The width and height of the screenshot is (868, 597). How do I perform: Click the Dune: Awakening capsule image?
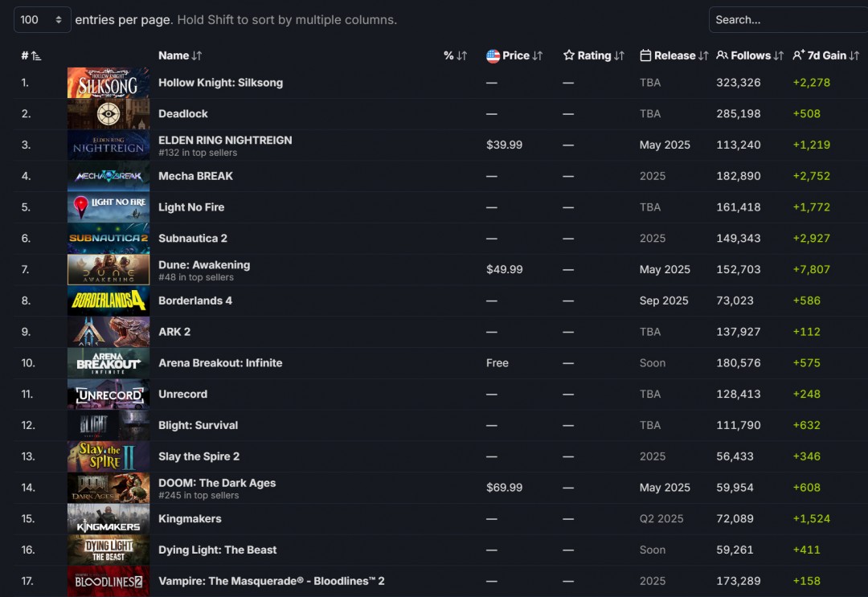coord(108,270)
